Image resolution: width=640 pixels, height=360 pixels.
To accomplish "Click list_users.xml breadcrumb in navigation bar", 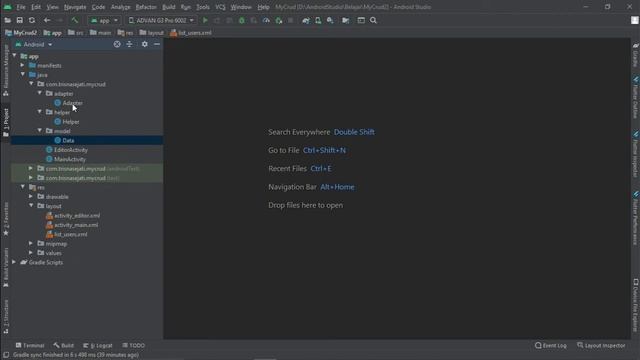I will [x=191, y=33].
